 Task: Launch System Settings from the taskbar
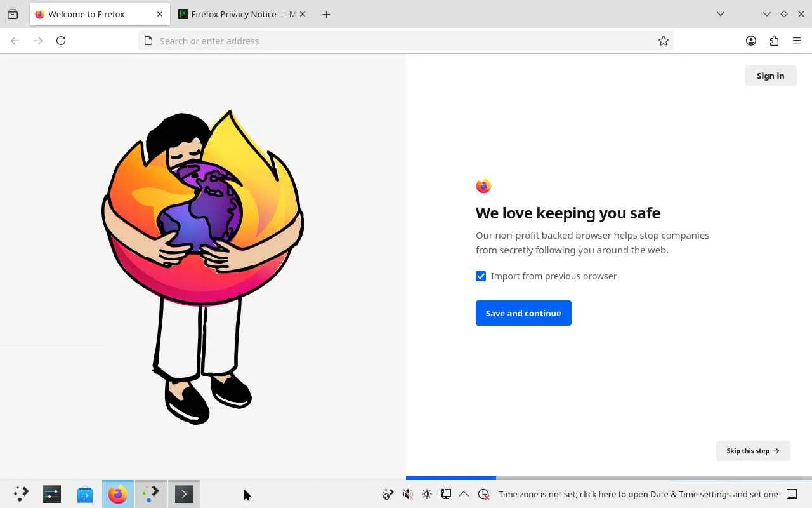tap(52, 494)
